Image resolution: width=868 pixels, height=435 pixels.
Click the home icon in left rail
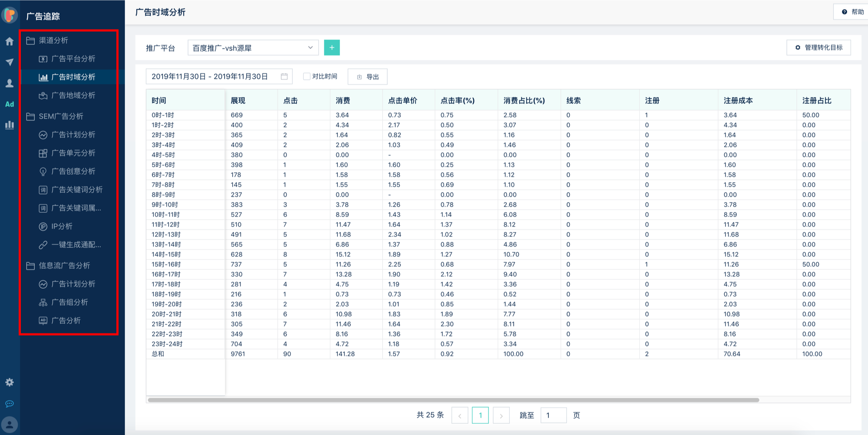pos(10,42)
